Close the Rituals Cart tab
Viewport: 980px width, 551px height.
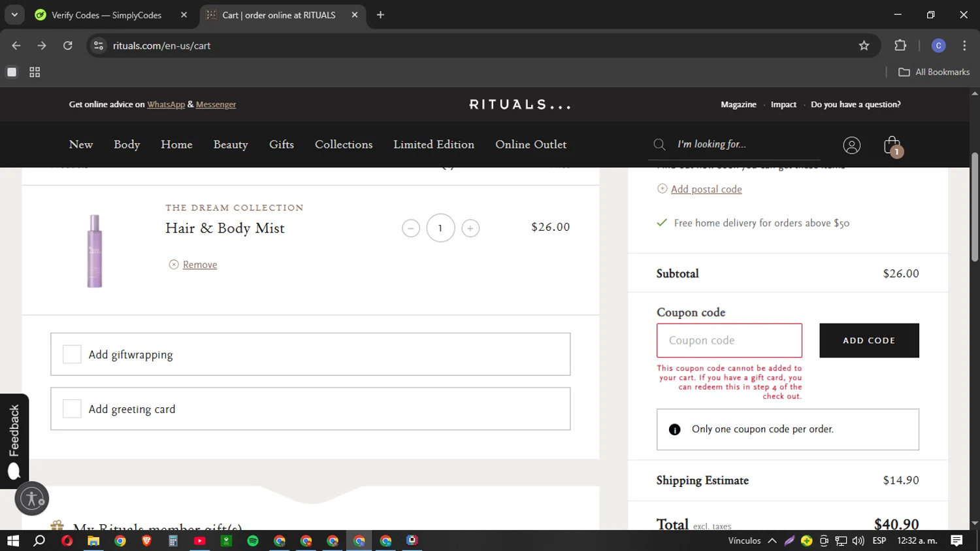(355, 14)
